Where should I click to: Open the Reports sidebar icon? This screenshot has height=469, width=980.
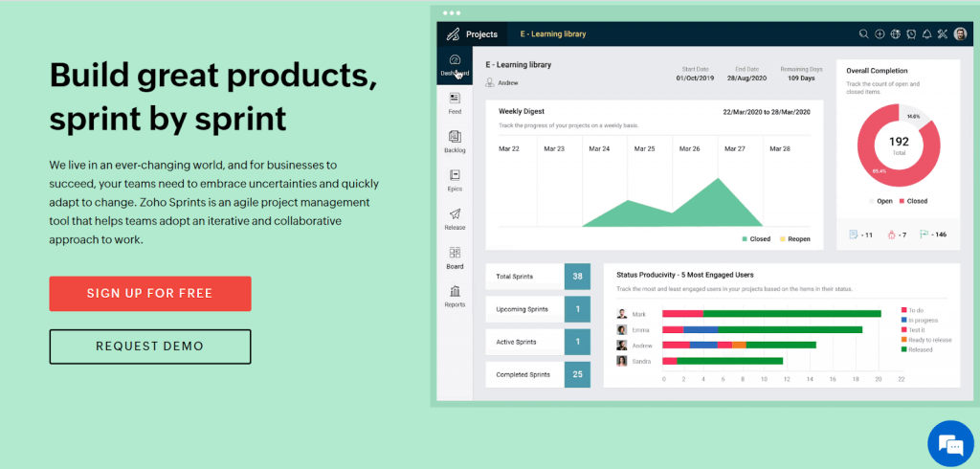tap(455, 291)
